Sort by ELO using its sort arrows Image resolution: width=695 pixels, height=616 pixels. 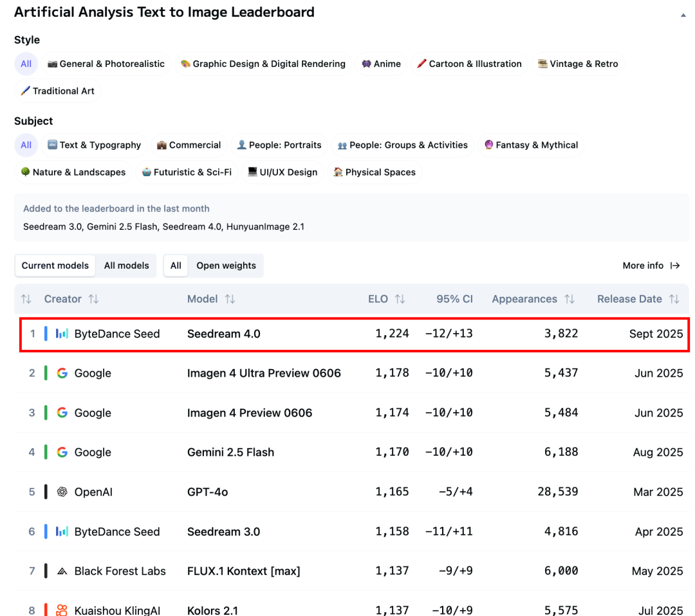[x=400, y=299]
